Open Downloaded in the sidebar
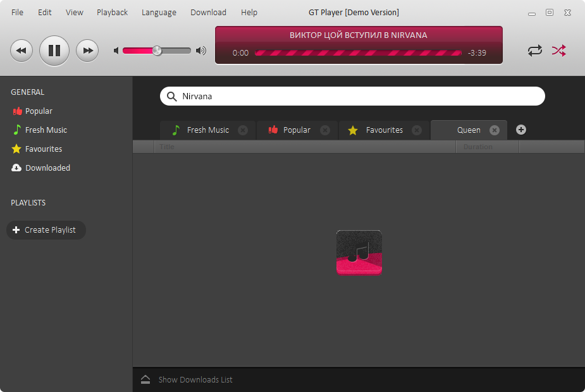The image size is (585, 392). click(x=41, y=168)
